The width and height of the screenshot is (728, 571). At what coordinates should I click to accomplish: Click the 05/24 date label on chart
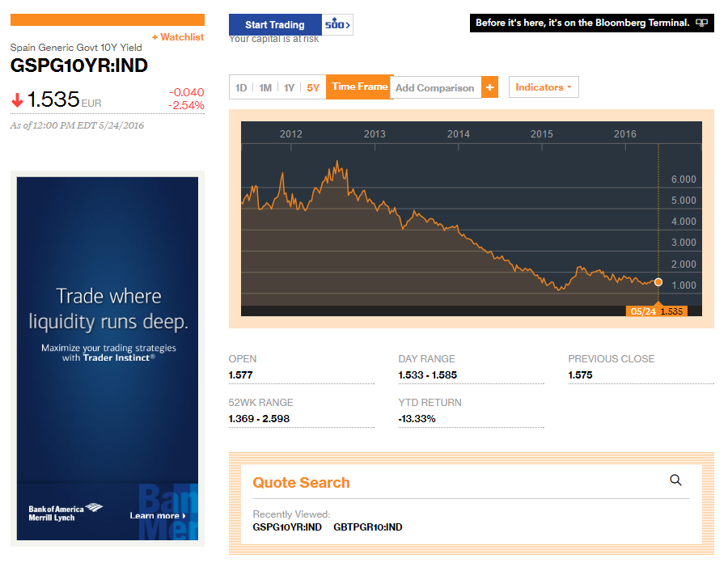click(x=643, y=311)
